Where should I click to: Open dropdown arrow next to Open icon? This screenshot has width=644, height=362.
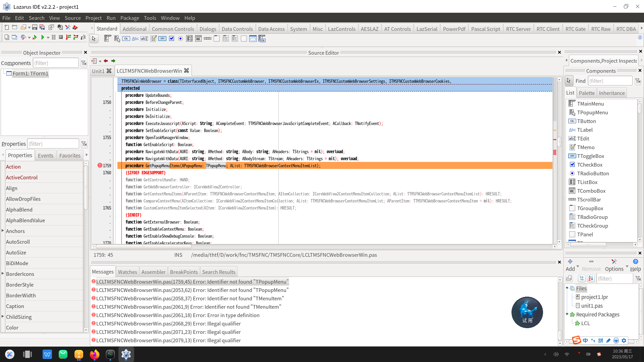point(29,27)
